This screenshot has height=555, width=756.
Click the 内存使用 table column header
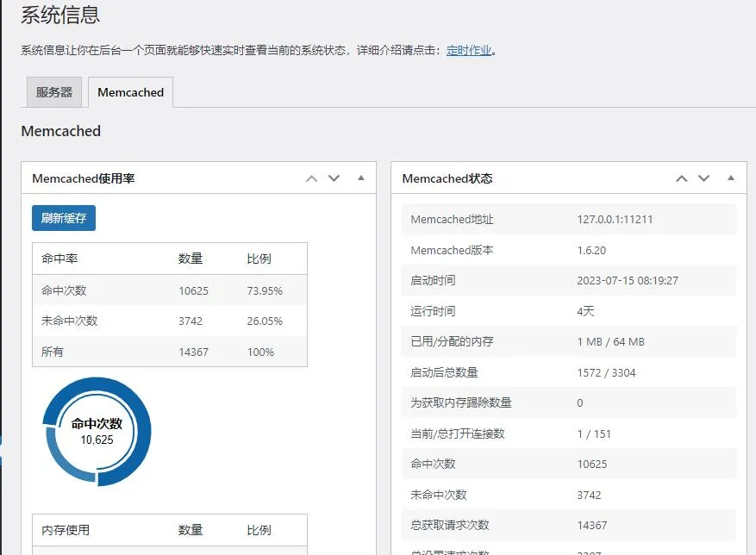pos(66,530)
